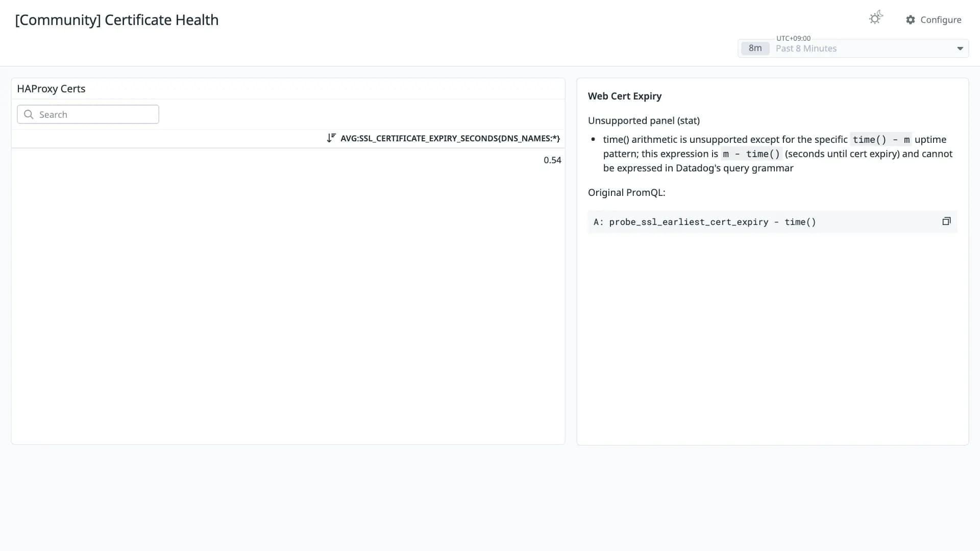Screen dimensions: 980x551
Task: Copy the original PromQL query
Action: [946, 221]
